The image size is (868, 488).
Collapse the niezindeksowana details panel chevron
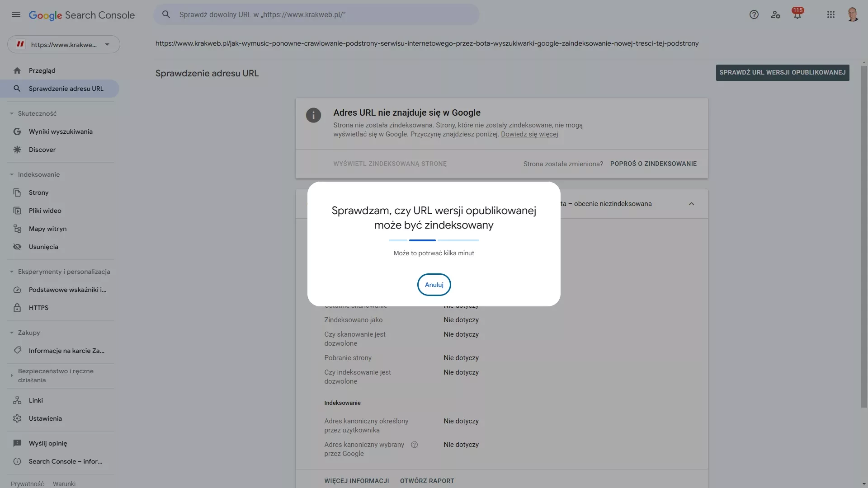691,204
